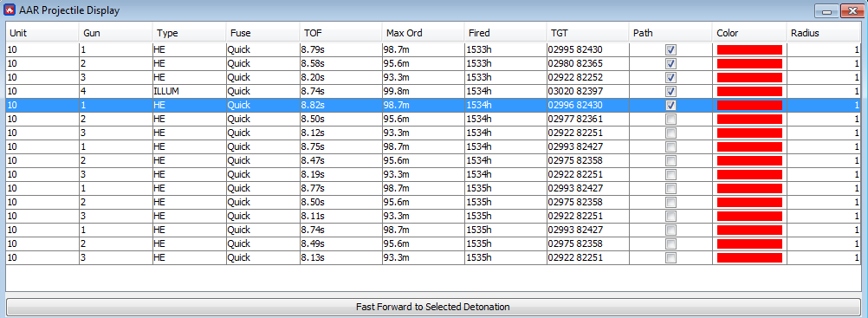Uncheck Path for the 8.58s TOF row
The height and width of the screenshot is (318, 868).
tap(671, 64)
